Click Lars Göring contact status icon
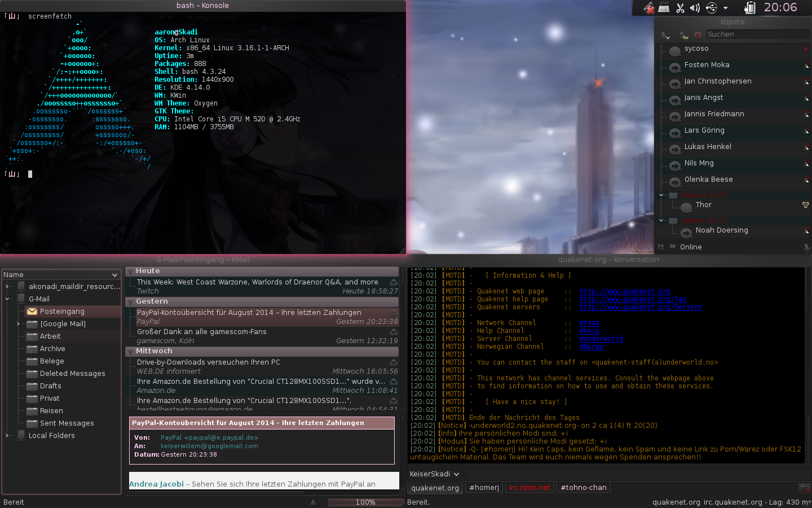Screen dimensions: 812x508 tap(674, 133)
